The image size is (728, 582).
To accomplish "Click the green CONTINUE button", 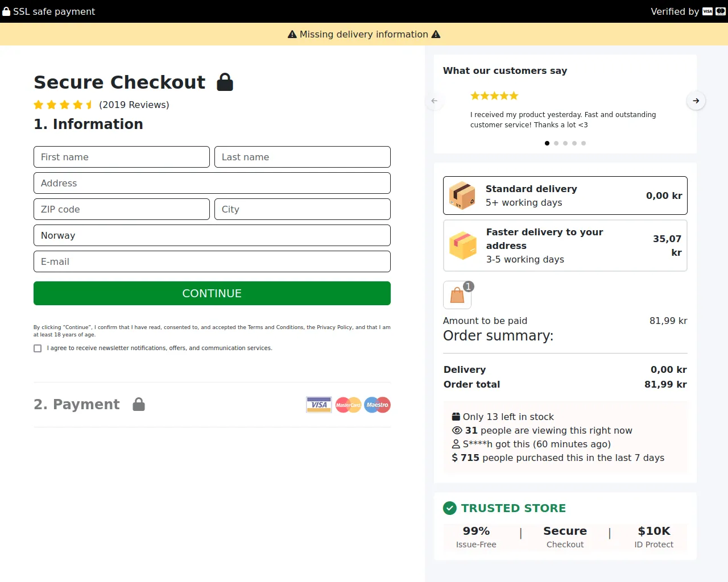I will (212, 293).
